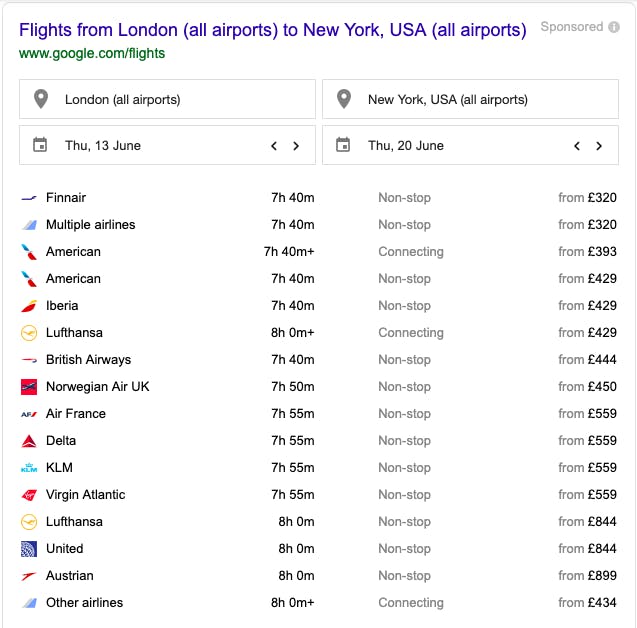Open the Flights from London to New York title link

(x=273, y=30)
